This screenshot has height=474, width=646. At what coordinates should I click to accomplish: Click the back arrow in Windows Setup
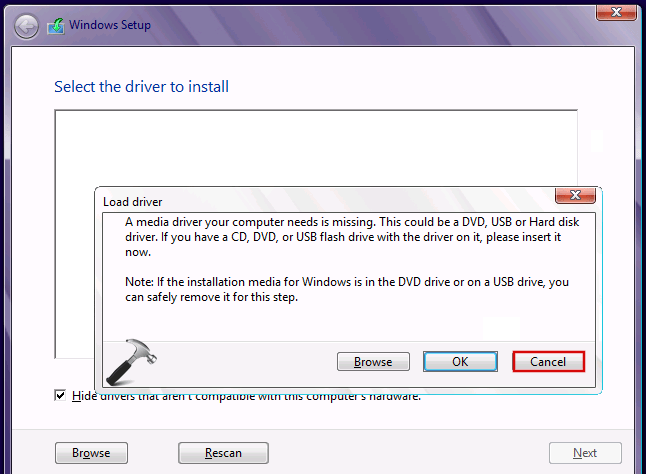tap(26, 27)
